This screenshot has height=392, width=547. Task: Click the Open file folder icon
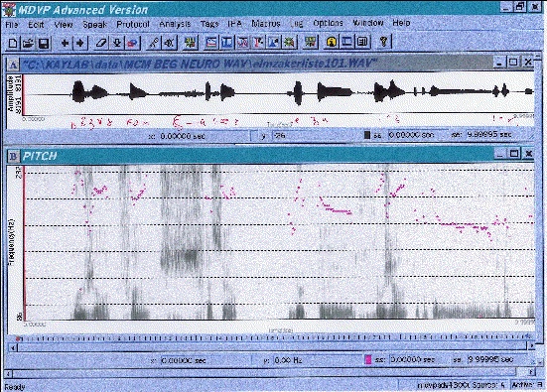(x=28, y=43)
